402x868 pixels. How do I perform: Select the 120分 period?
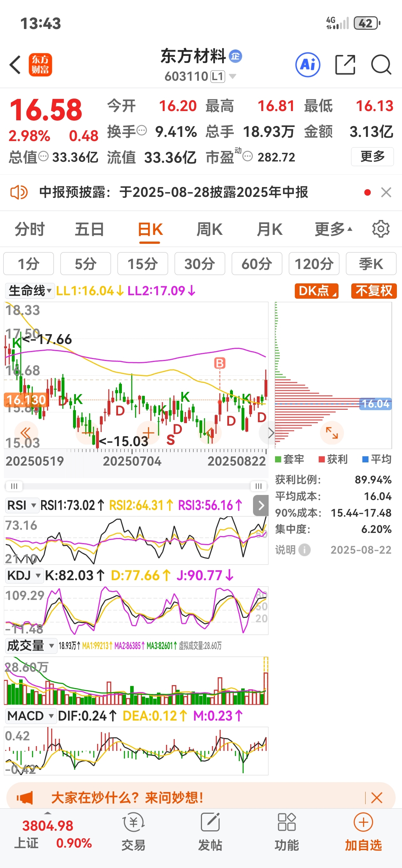314,264
